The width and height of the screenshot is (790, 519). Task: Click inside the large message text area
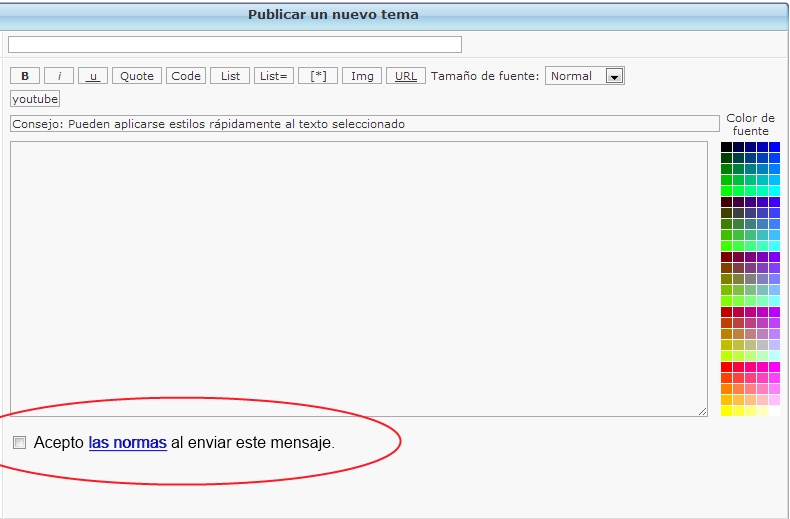tap(358, 278)
